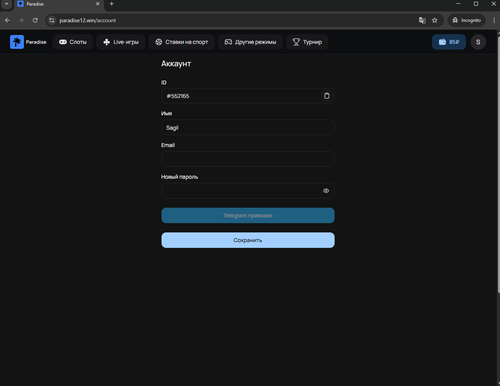Copy the account ID with clipboard icon
The image size is (500, 386).
coord(327,96)
